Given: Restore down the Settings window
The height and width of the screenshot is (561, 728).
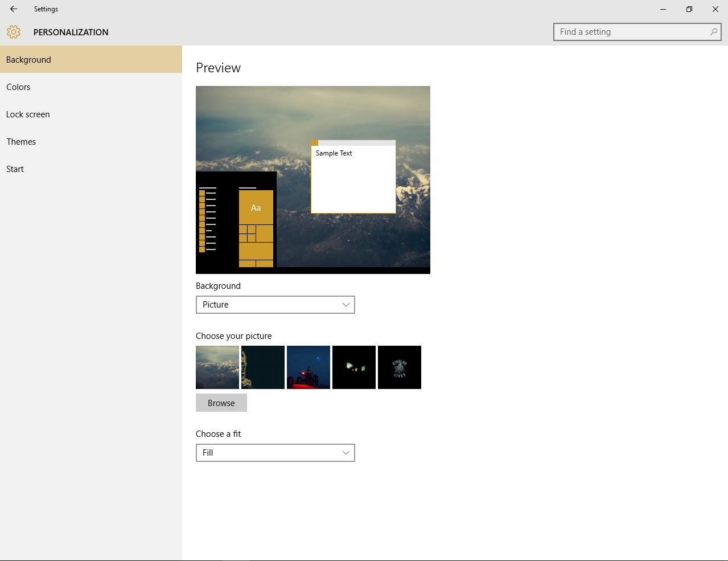Looking at the screenshot, I should point(689,9).
